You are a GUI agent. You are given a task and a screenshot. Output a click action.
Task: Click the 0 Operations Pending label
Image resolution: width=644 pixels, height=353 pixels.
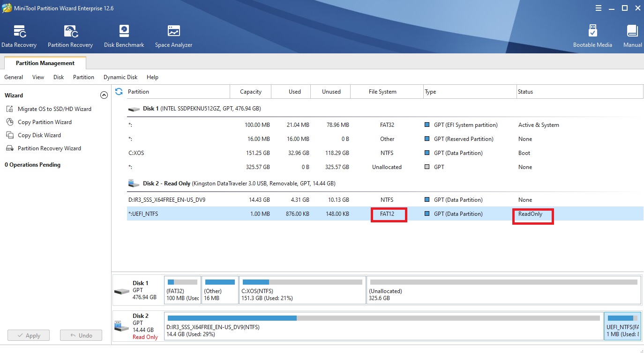pos(32,165)
